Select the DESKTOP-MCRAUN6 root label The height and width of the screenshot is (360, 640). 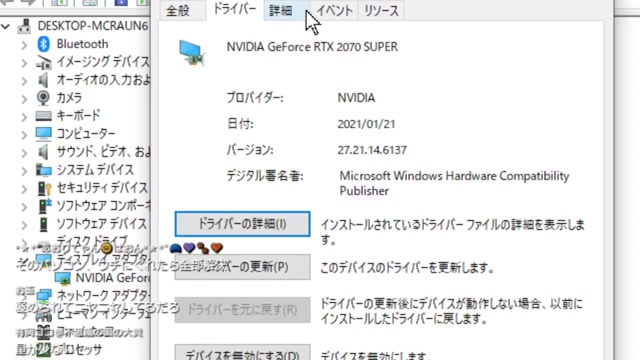point(93,26)
